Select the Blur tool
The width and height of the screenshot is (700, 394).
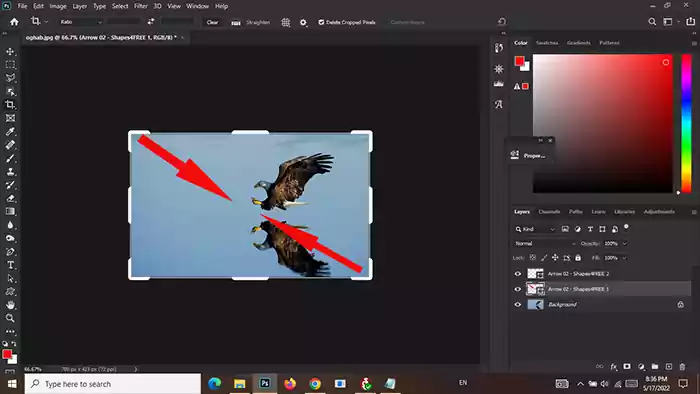pyautogui.click(x=10, y=225)
